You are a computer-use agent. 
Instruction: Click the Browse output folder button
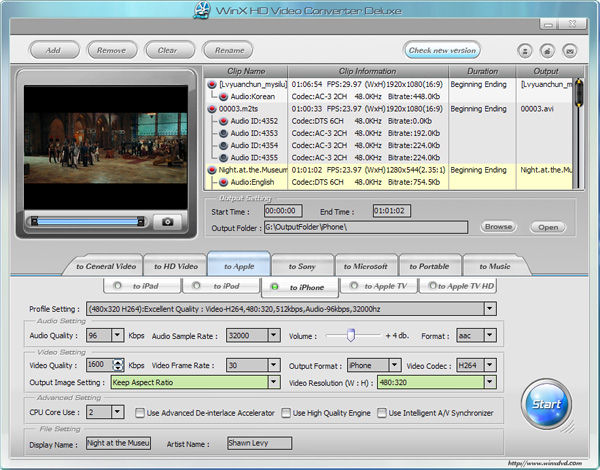(x=498, y=227)
